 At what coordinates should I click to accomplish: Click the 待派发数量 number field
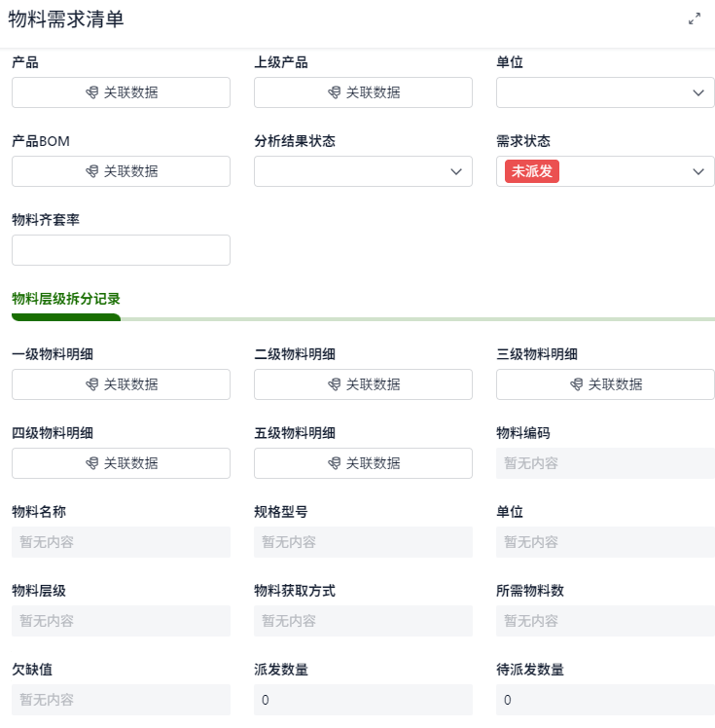pos(605,700)
